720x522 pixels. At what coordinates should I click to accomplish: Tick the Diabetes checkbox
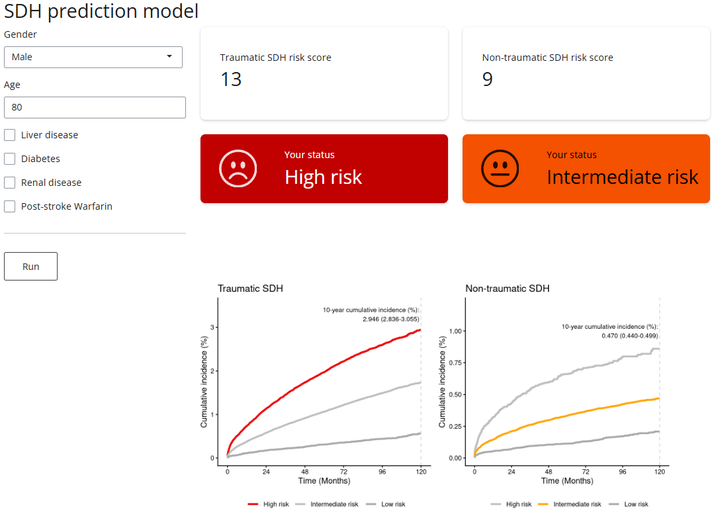click(x=10, y=159)
